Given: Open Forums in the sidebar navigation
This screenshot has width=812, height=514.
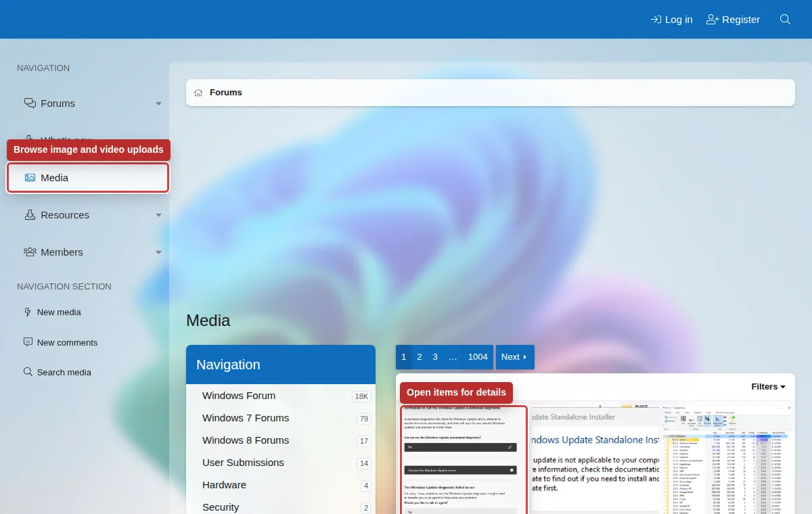Looking at the screenshot, I should 58,103.
